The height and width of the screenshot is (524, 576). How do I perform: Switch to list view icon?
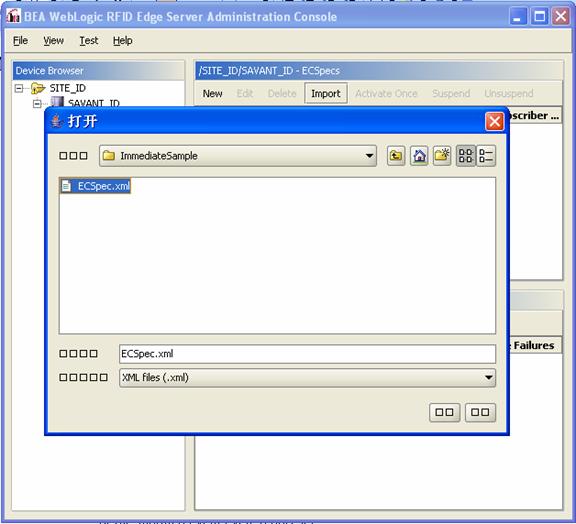(x=465, y=156)
